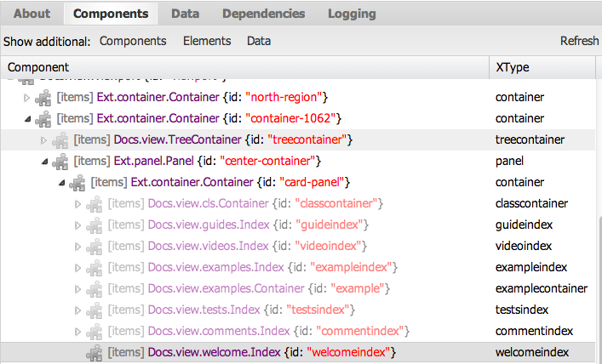Click the component icon of classcontainer row
Image resolution: width=602 pixels, height=364 pixels.
(95, 204)
